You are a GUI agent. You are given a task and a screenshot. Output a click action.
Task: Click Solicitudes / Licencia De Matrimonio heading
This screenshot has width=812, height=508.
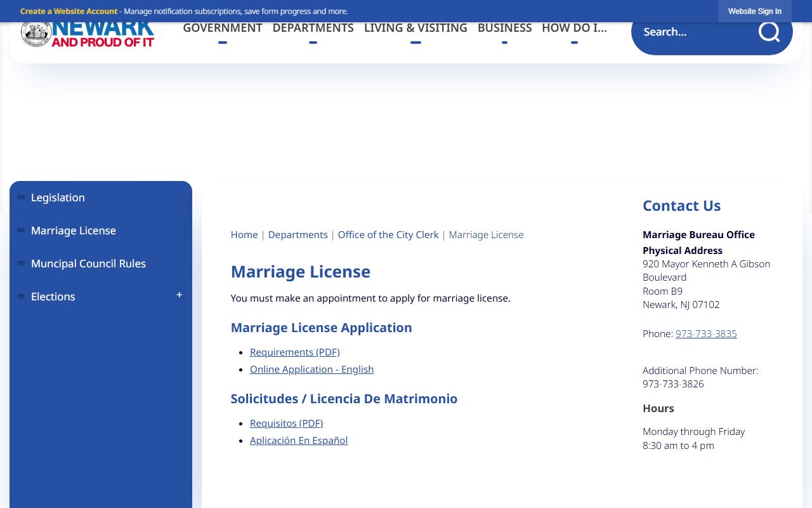coord(344,399)
